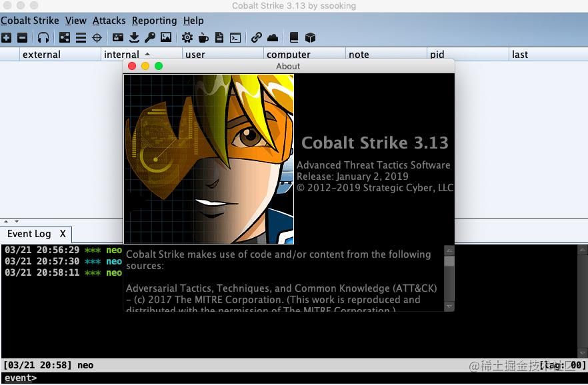Click the document Office macro icon

219,37
